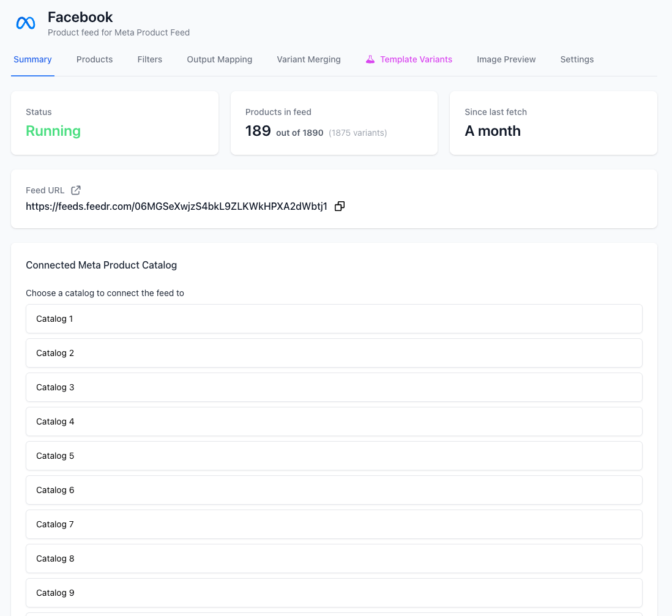The image size is (672, 616).
Task: Select Catalog 9 row
Action: [x=334, y=593]
